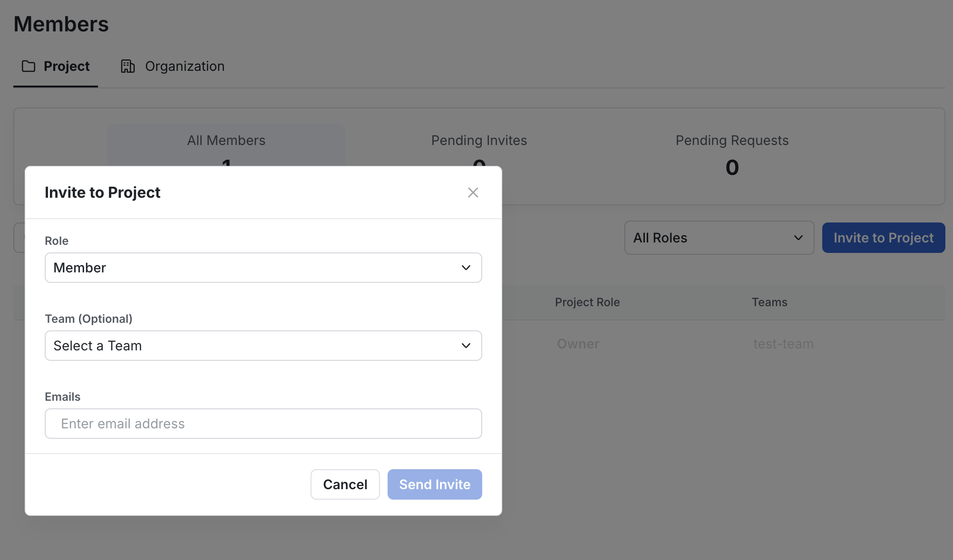
Task: Open the All Roles filter dropdown
Action: click(719, 238)
